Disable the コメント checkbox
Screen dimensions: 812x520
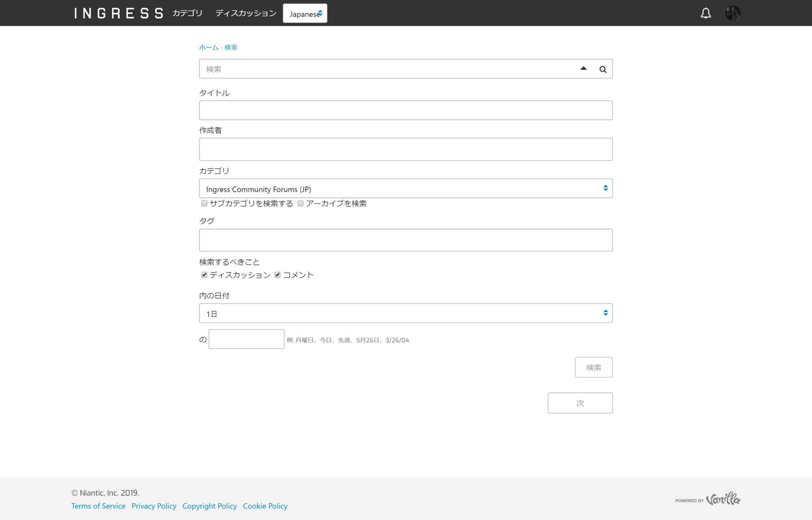pos(278,275)
